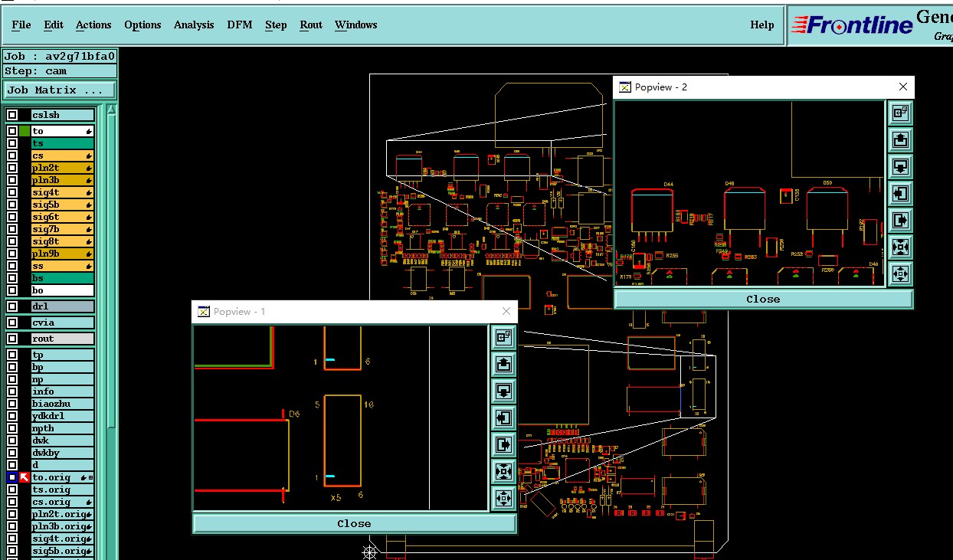Click Close button in Popview 1

[354, 524]
